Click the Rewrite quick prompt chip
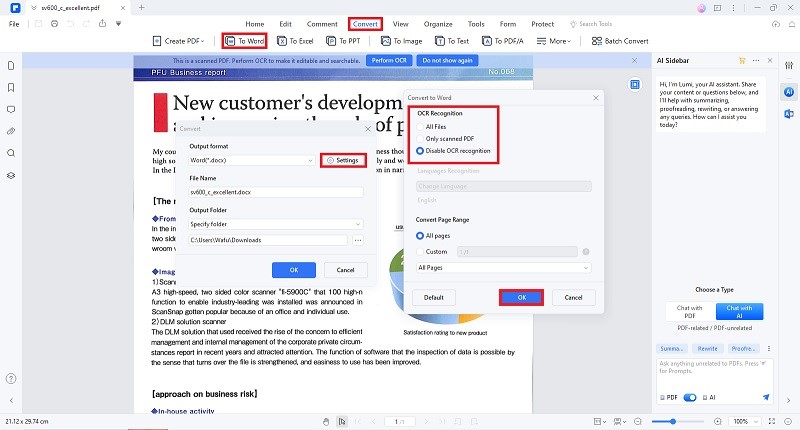Image resolution: width=800 pixels, height=430 pixels. tap(707, 348)
